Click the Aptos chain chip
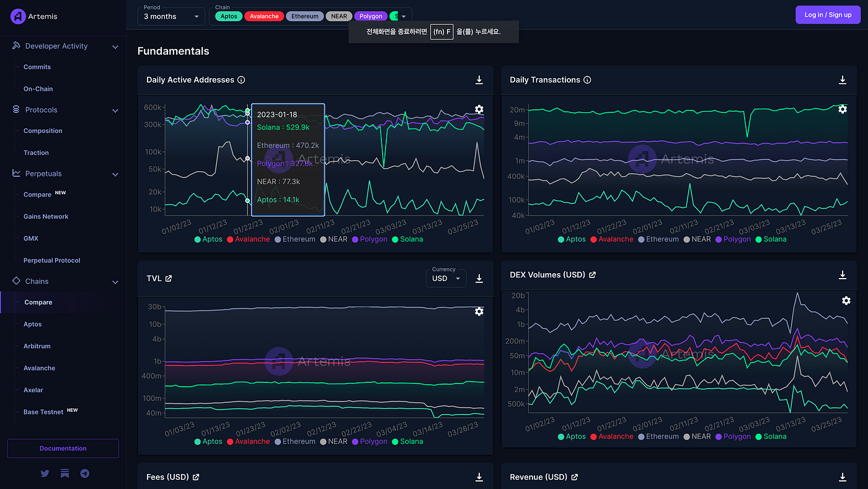 229,16
